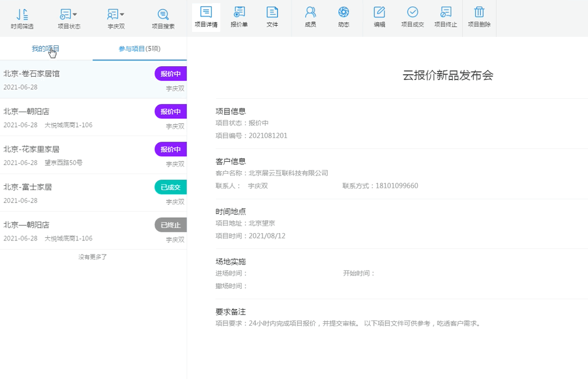The width and height of the screenshot is (588, 379).
Task: Click the 撤场时间 field label
Action: [x=231, y=286]
